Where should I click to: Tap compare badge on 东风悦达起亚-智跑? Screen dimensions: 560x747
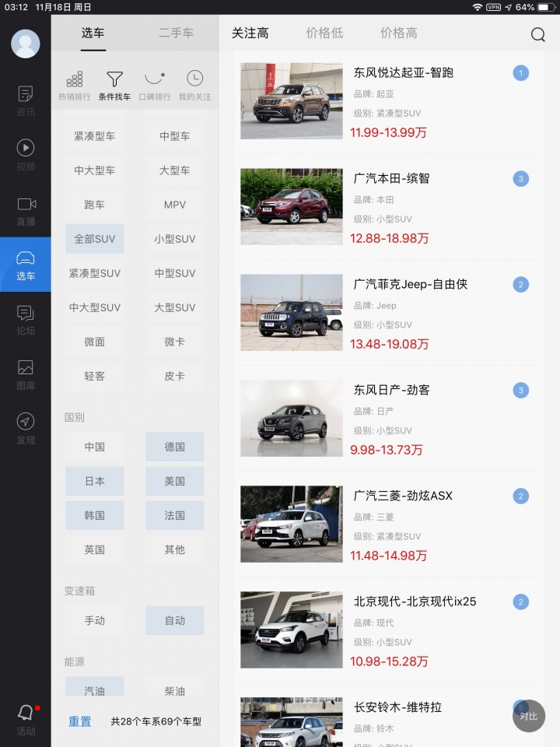(x=520, y=73)
